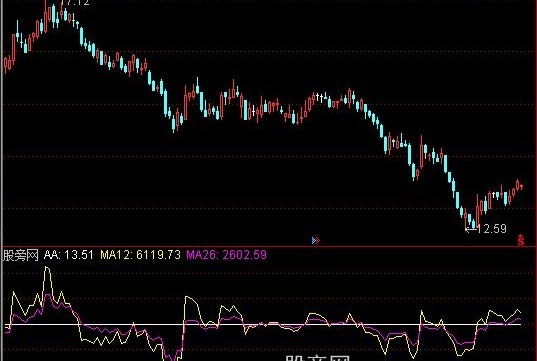Select the MA12: 6119.73 indicator label

click(x=140, y=255)
